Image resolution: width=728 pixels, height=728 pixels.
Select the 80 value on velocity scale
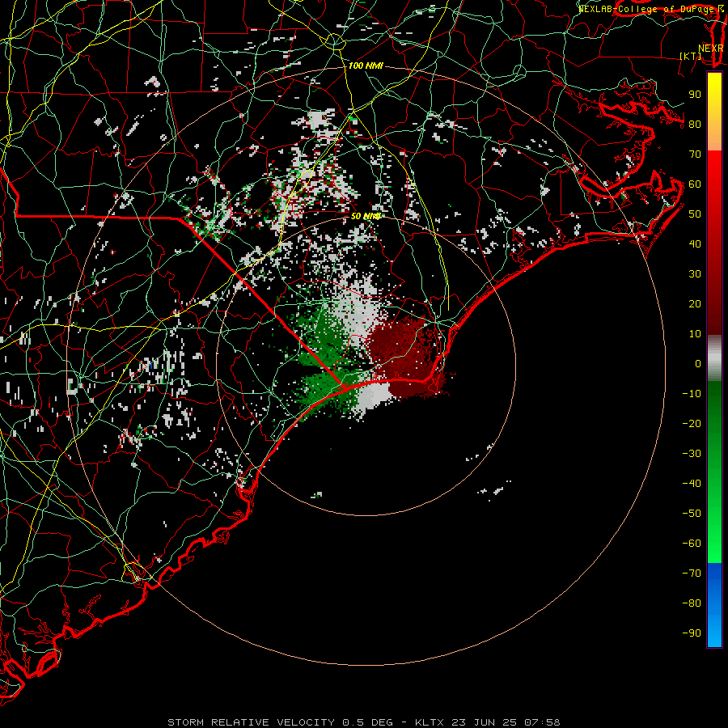tap(695, 124)
